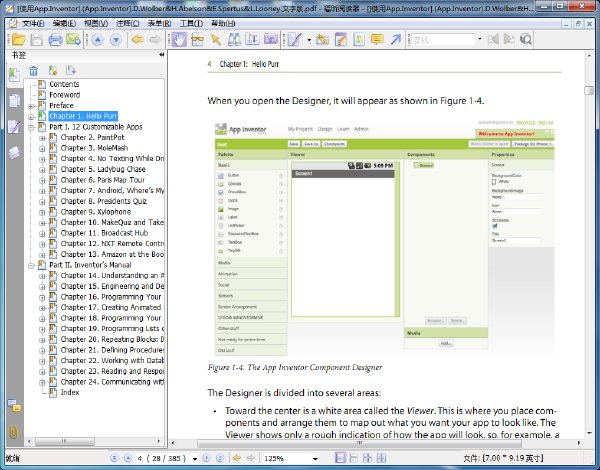600x470 pixels.
Task: Select the arrow pointer selection tool
Action: coord(216,39)
